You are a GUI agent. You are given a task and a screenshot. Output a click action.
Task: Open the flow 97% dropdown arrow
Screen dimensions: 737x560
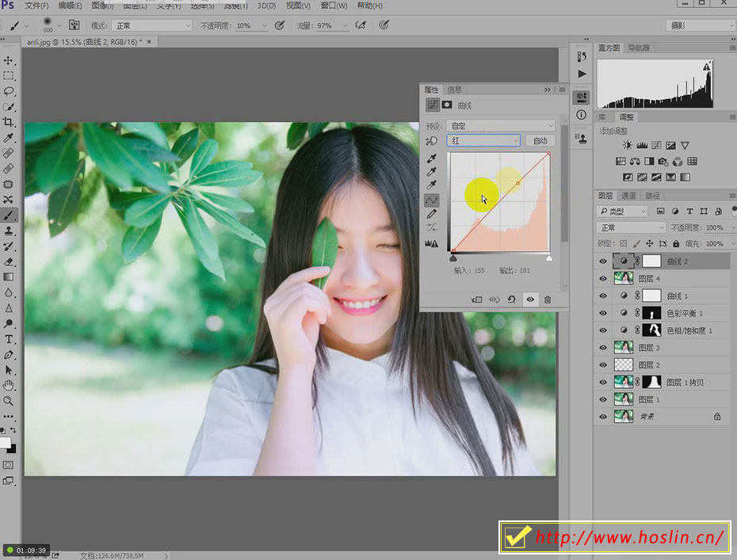(x=346, y=25)
